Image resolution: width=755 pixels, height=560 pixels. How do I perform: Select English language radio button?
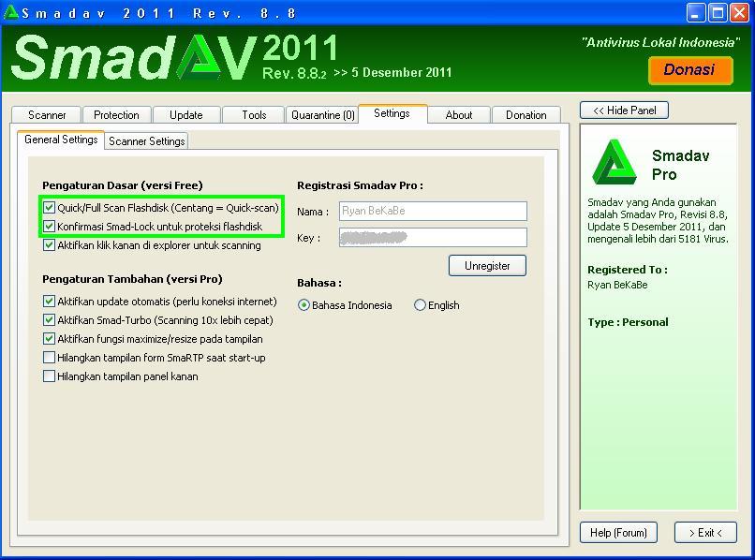click(x=420, y=305)
